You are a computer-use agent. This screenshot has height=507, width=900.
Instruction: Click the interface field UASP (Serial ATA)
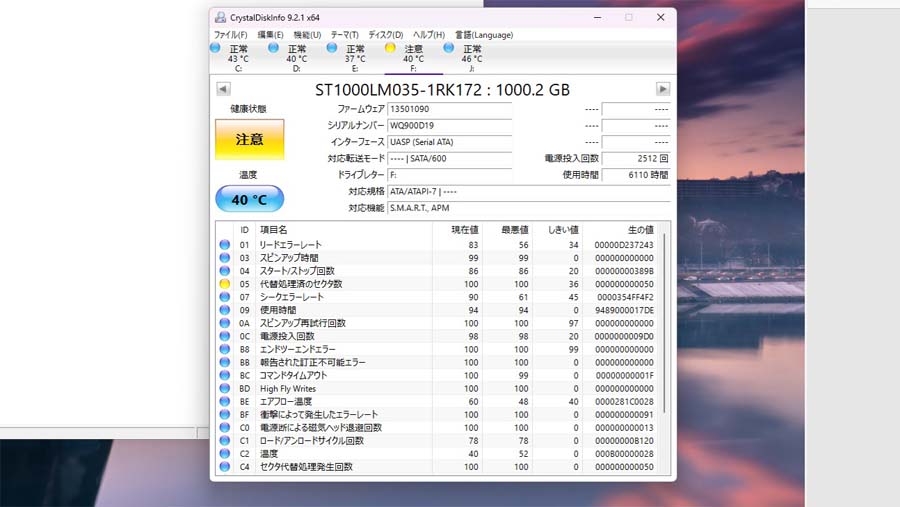pyautogui.click(x=449, y=142)
